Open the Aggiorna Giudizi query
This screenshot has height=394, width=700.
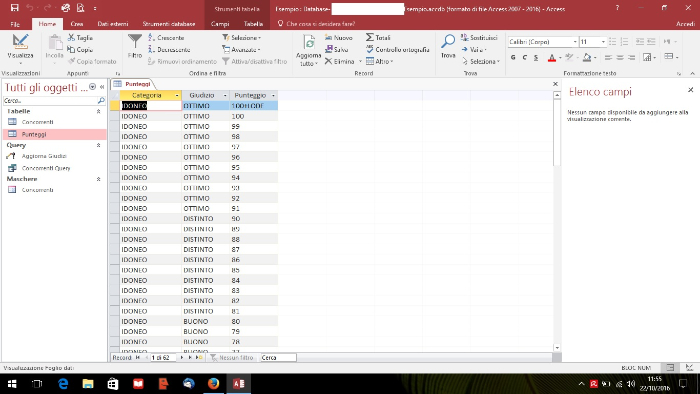tap(44, 156)
